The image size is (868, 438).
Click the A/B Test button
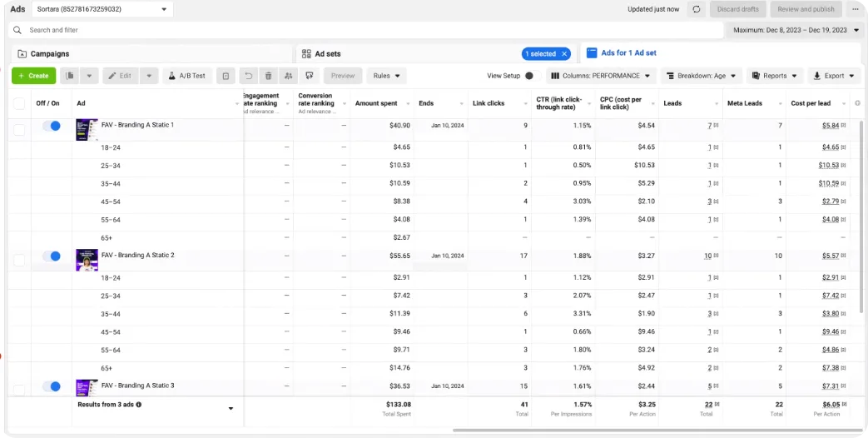pos(187,76)
